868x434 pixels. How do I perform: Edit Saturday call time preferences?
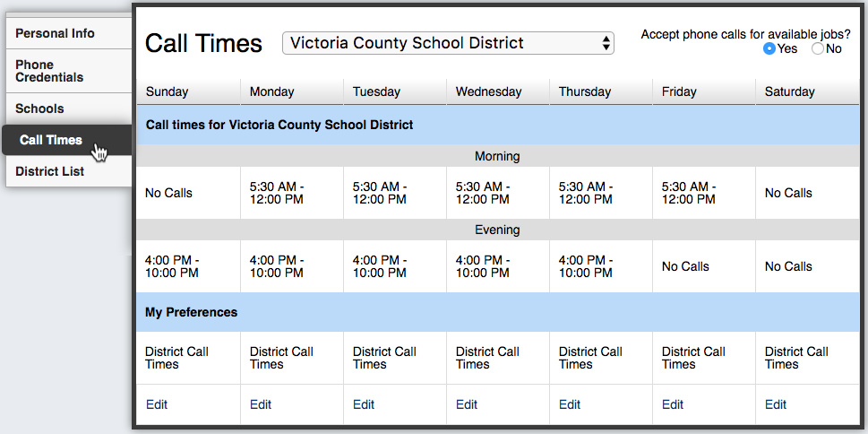[x=776, y=404]
